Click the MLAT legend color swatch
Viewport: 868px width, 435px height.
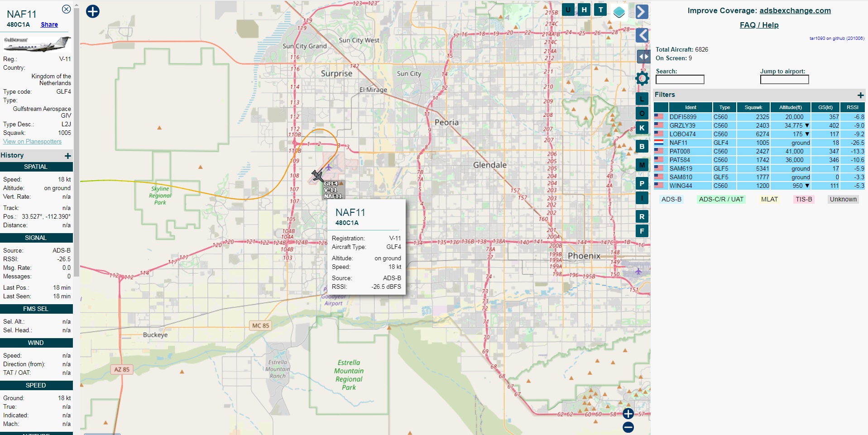769,199
